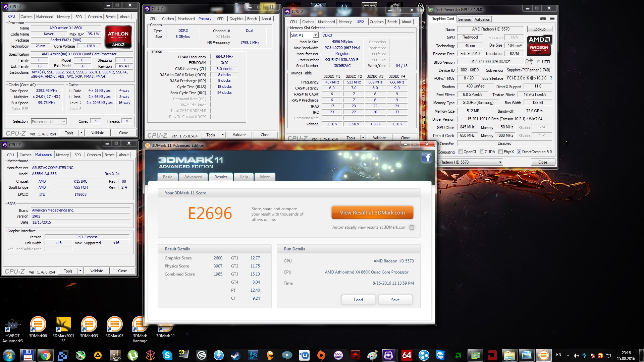Open Uplay from the taskbar
The height and width of the screenshot is (362, 644).
pyautogui.click(x=304, y=355)
